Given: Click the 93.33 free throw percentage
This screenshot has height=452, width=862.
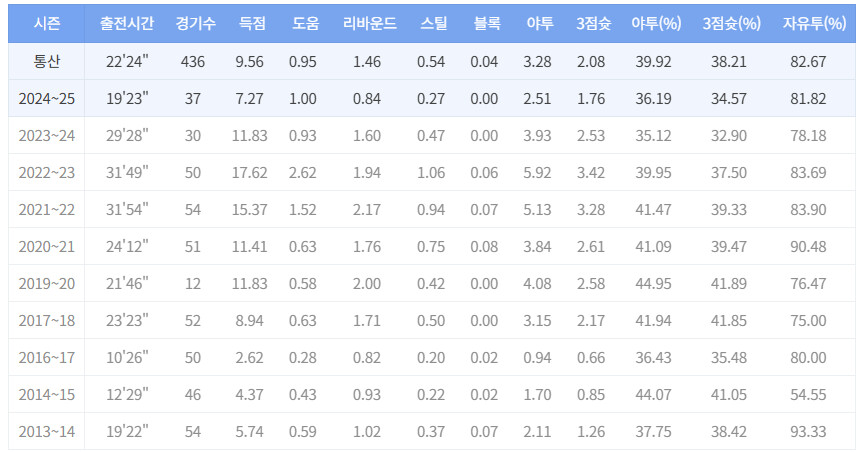Looking at the screenshot, I should [x=810, y=432].
